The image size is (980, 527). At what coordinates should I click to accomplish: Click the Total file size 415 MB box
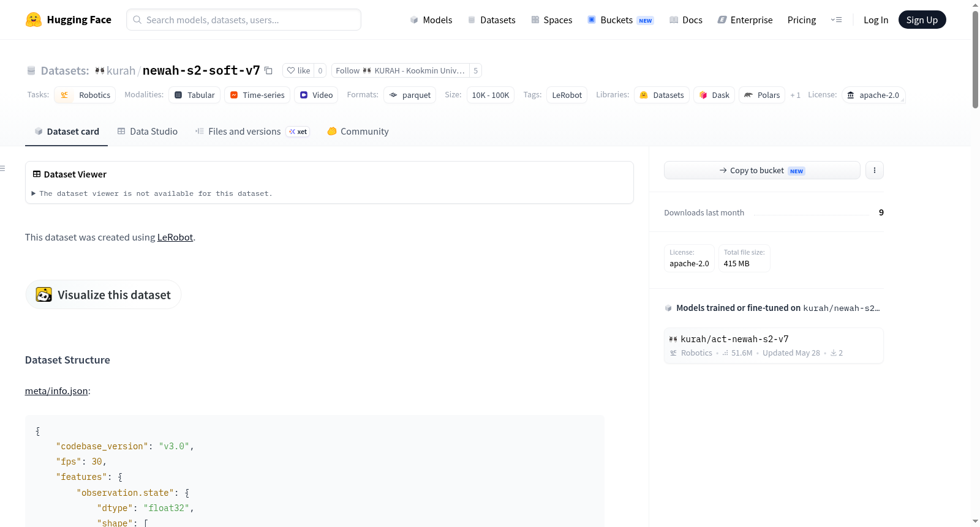(x=744, y=258)
